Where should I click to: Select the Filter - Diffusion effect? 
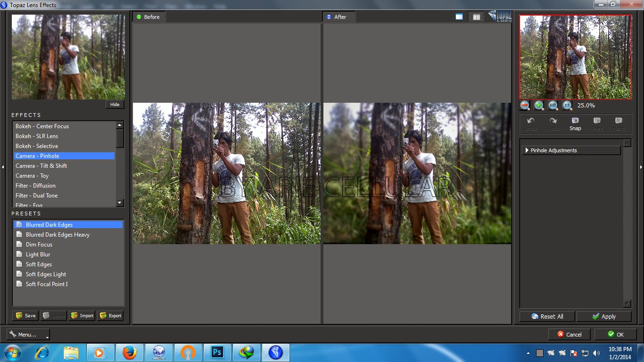[x=64, y=186]
